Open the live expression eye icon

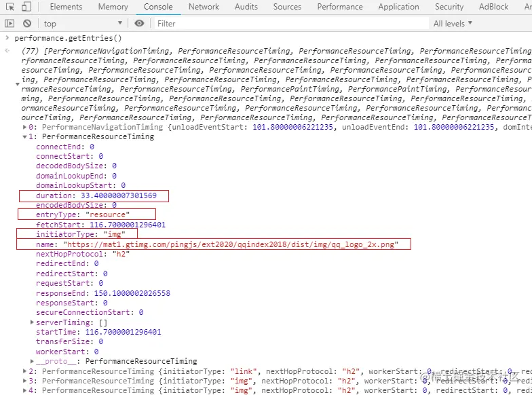click(140, 23)
